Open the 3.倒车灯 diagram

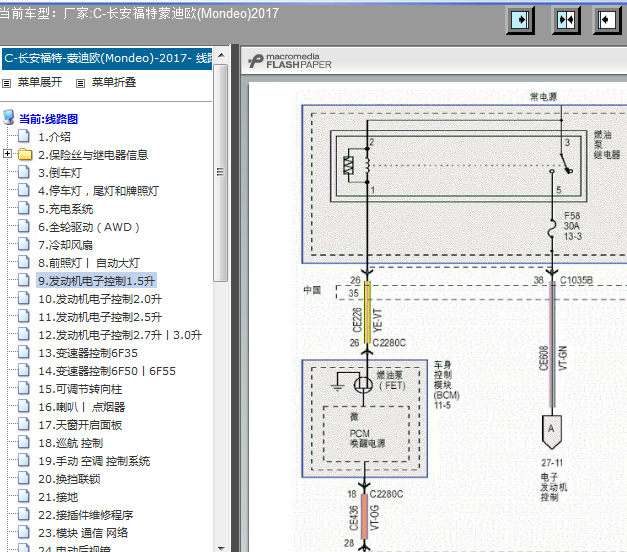[60, 173]
